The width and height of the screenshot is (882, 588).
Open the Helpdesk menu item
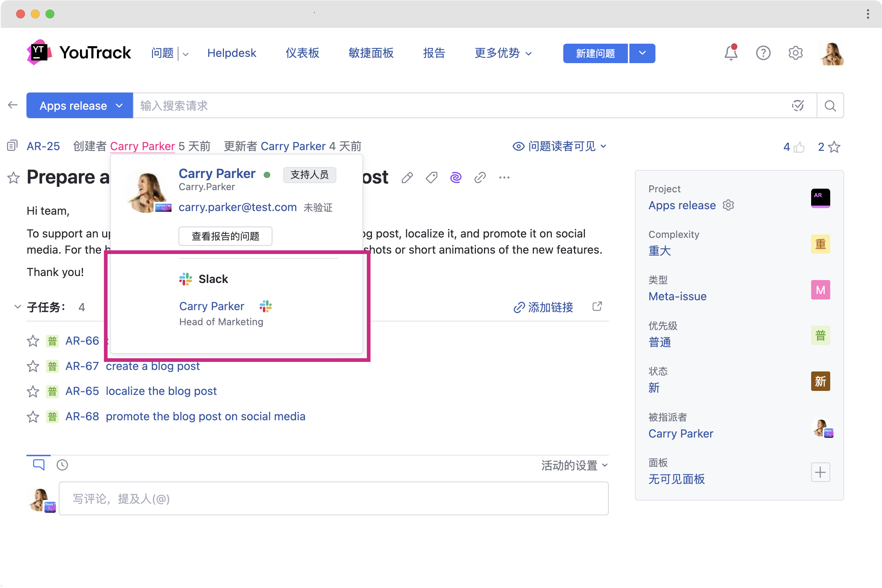tap(231, 53)
